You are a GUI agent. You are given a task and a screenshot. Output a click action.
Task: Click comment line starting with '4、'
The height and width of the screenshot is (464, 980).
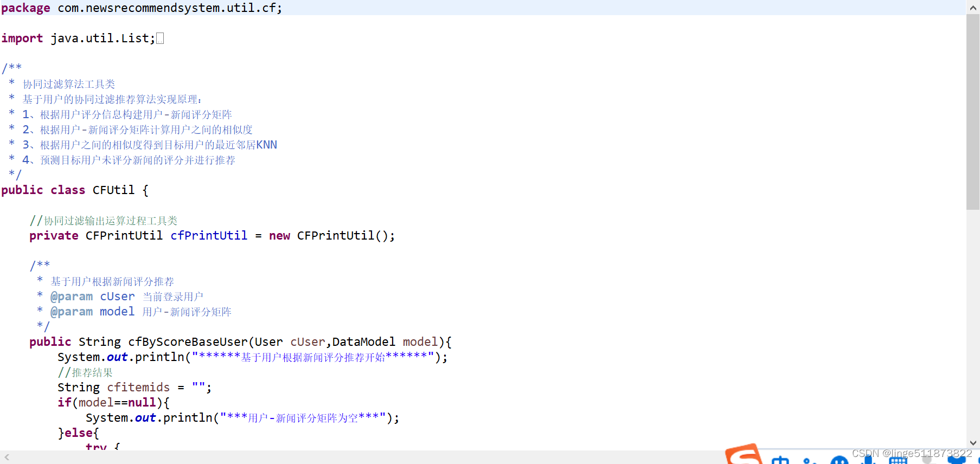[x=122, y=160]
